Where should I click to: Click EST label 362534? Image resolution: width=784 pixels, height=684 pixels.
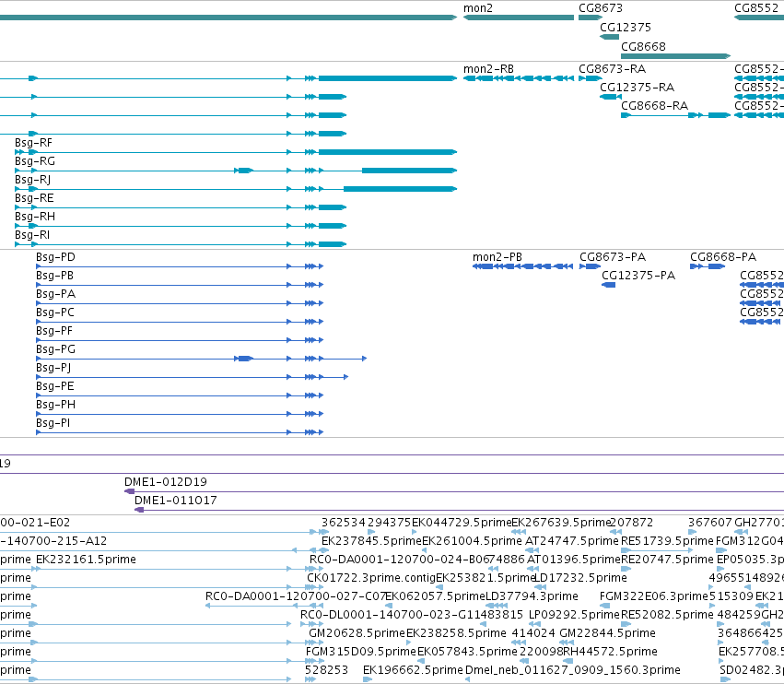(343, 523)
